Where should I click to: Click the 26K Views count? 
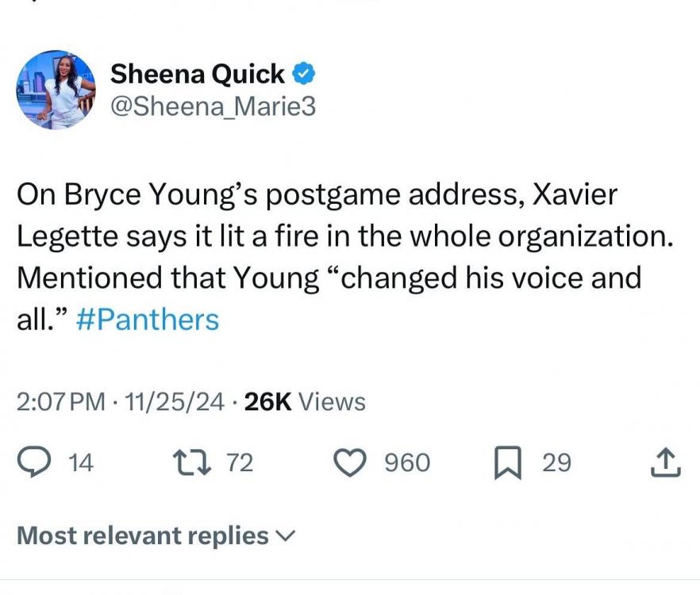pos(305,402)
